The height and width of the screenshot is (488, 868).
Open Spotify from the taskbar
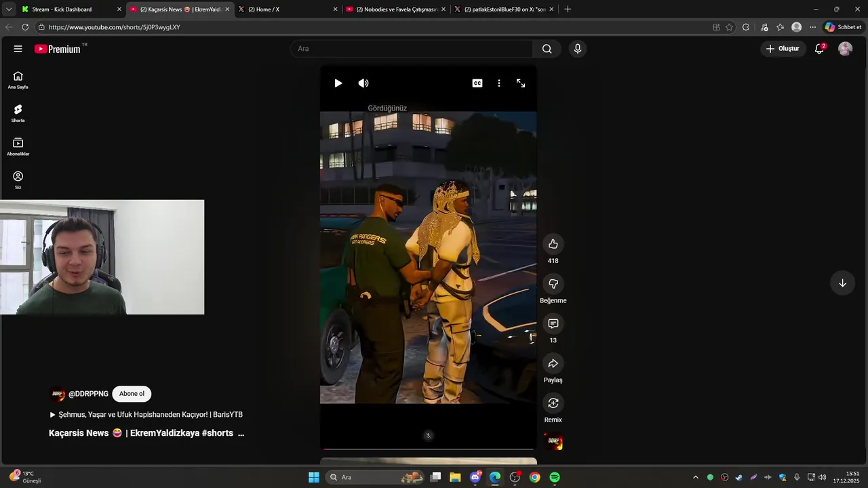click(x=555, y=477)
